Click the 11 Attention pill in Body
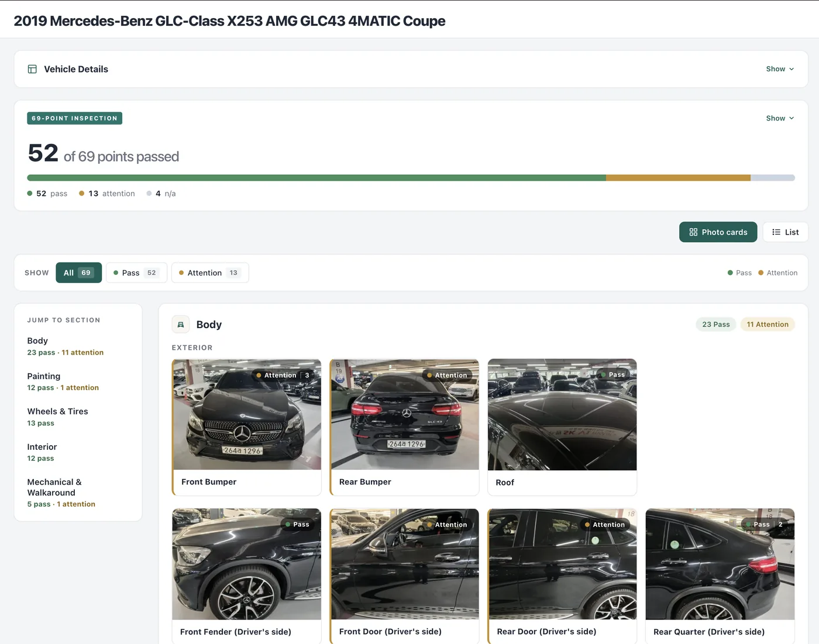Viewport: 819px width, 644px height. [768, 325]
